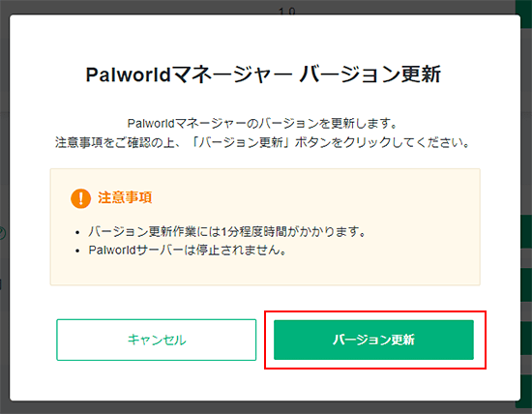Screen dimensions: 532x414
Task: Click the partially hidden help icon behind dialog
Action: coord(2,233)
